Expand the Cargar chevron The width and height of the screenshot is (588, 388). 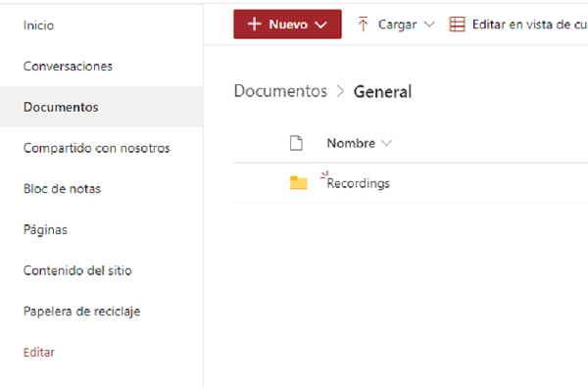(x=429, y=24)
